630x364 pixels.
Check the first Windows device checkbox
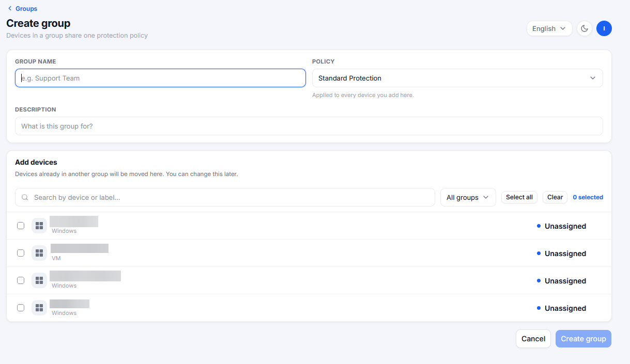21,226
